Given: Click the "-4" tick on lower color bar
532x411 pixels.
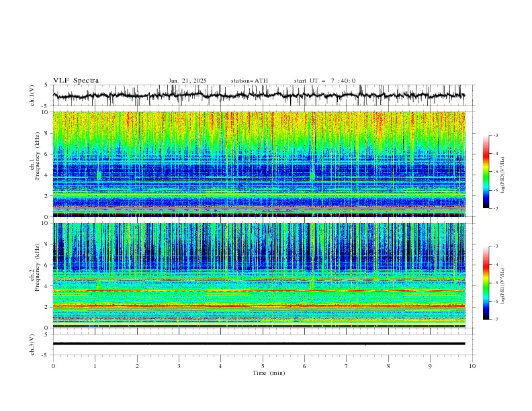Looking at the screenshot, I should tap(495, 265).
